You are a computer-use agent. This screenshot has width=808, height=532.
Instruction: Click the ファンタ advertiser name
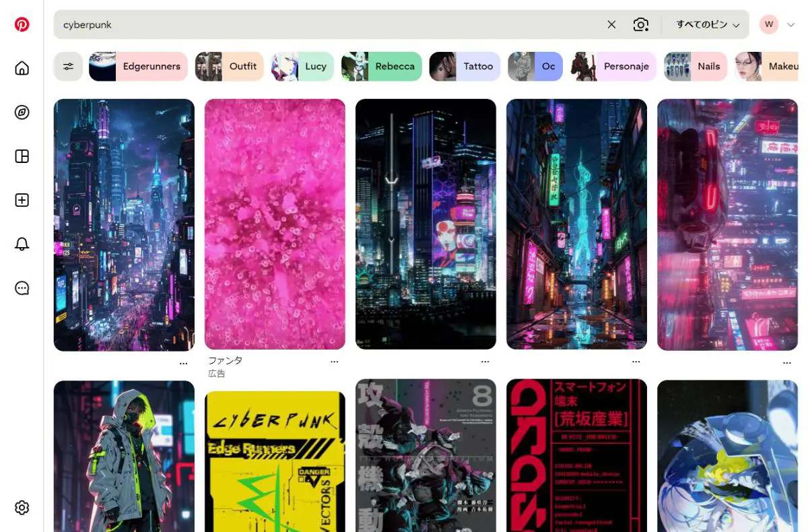pos(226,360)
